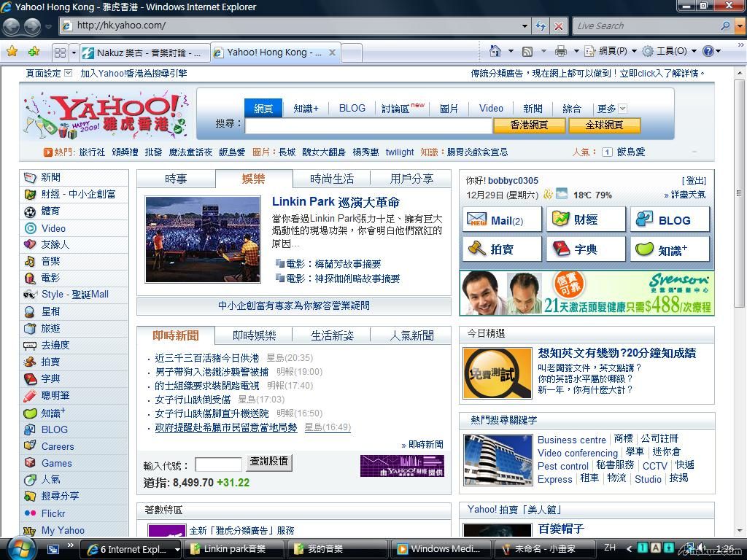Image resolution: width=747 pixels, height=560 pixels.
Task: Open 財經 finance shortcut tile
Action: (x=586, y=219)
